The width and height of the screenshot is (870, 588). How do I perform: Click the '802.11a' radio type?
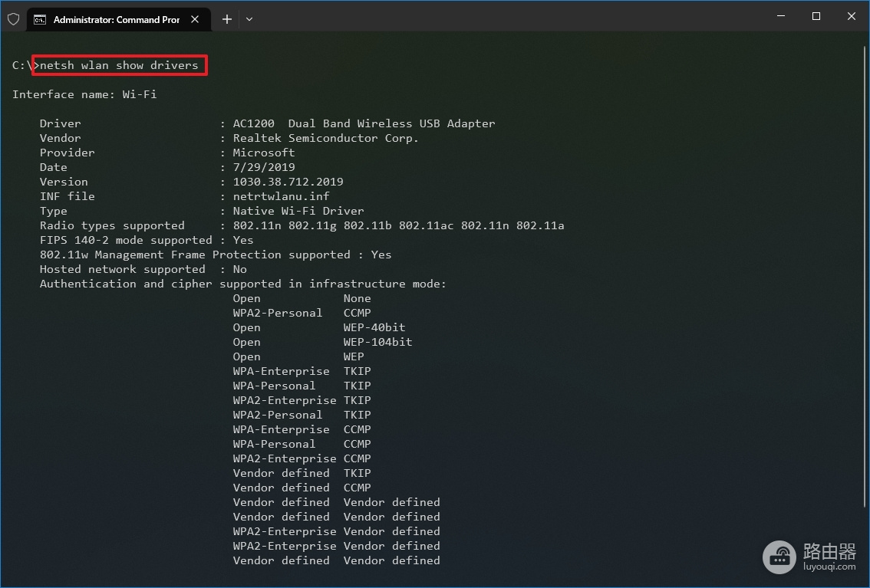(540, 225)
